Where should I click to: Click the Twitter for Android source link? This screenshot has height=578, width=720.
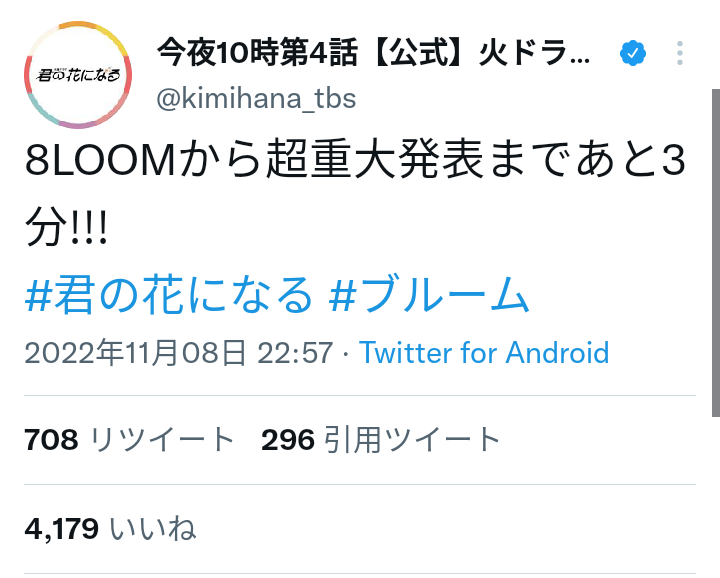tap(484, 353)
